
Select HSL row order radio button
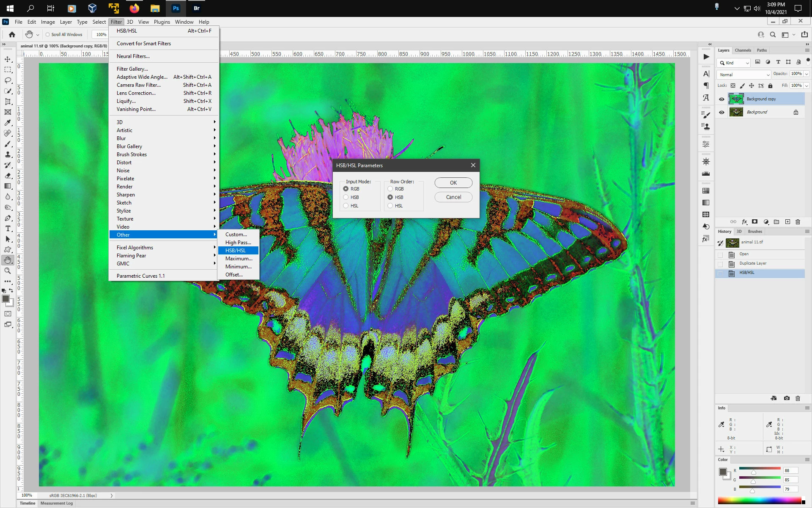(390, 206)
